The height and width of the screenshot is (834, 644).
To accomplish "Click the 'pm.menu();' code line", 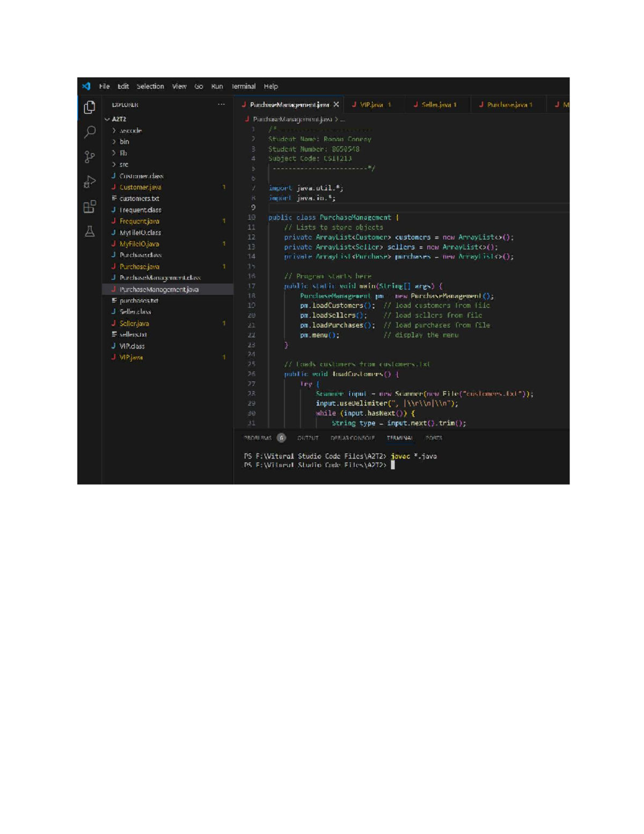I will coord(320,335).
